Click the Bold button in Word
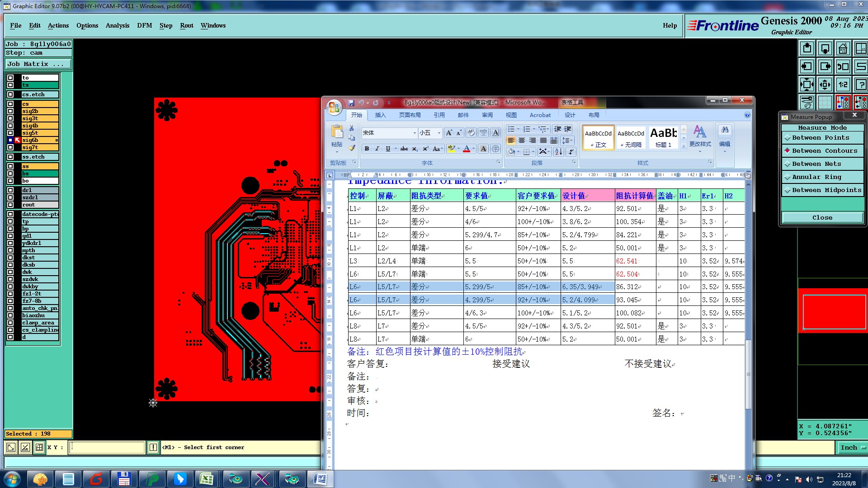868x488 pixels. 367,149
